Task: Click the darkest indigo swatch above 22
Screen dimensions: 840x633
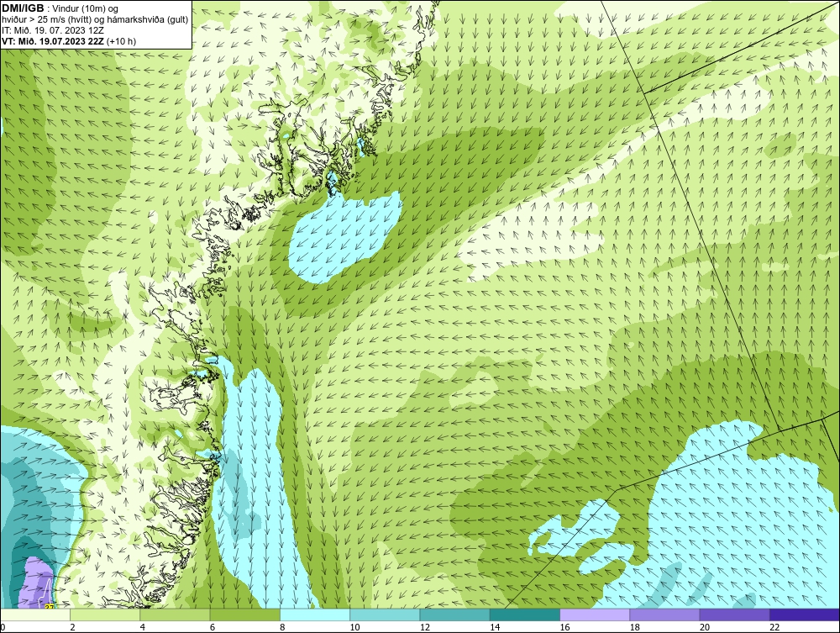Action: pyautogui.click(x=805, y=615)
